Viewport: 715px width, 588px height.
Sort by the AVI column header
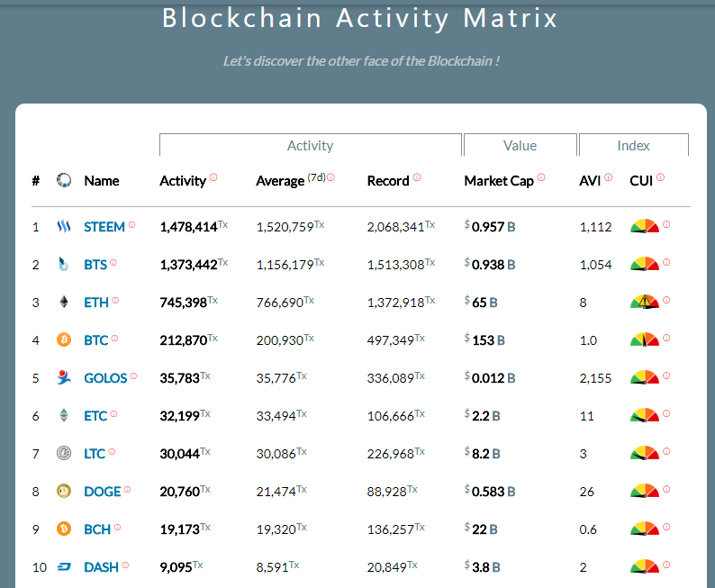click(590, 181)
